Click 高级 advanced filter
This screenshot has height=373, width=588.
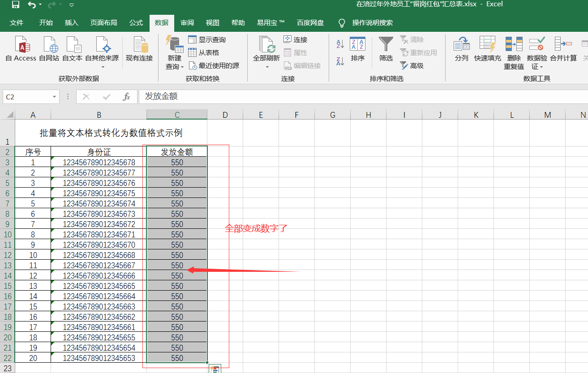412,66
